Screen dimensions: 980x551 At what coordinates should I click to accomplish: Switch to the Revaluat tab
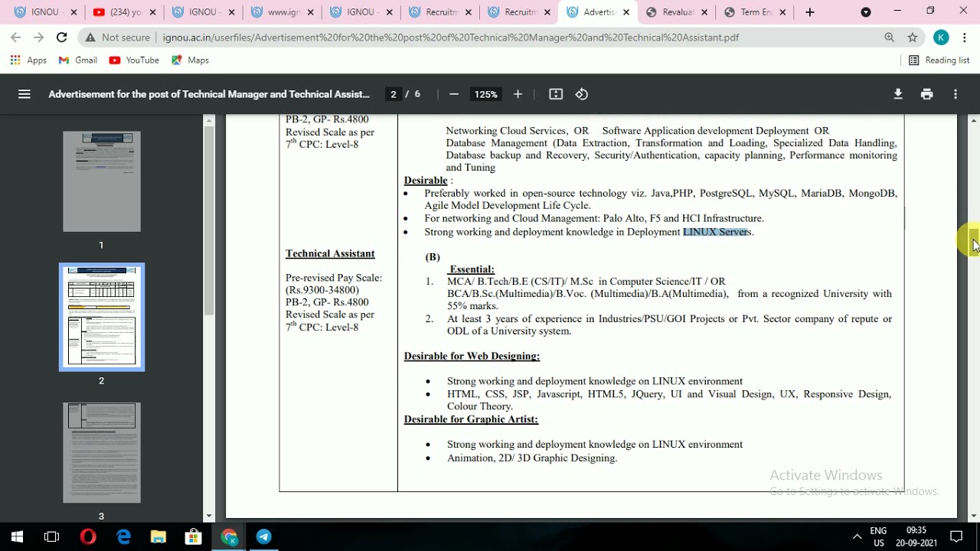(x=678, y=12)
